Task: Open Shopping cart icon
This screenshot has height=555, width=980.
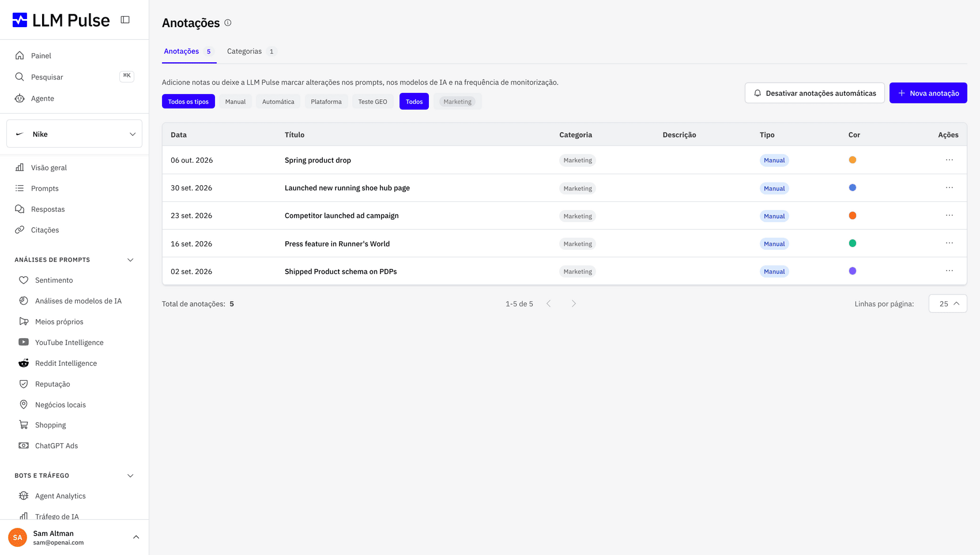Action: [x=24, y=425]
